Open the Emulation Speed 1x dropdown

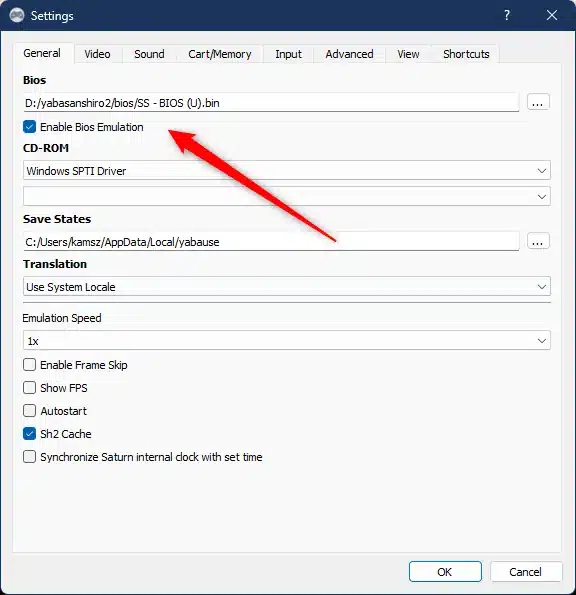[x=287, y=340]
